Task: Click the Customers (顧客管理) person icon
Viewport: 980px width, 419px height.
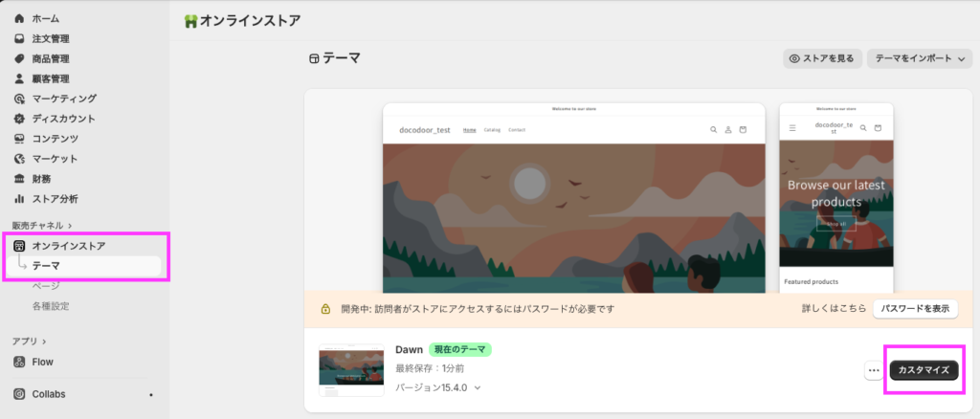Action: 19,78
